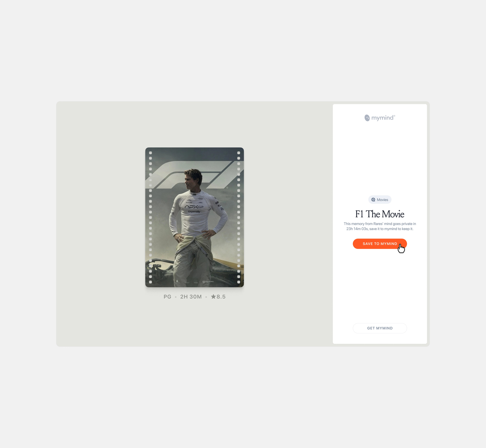
Task: Click the registered trademark symbol after mymind
Action: click(394, 116)
